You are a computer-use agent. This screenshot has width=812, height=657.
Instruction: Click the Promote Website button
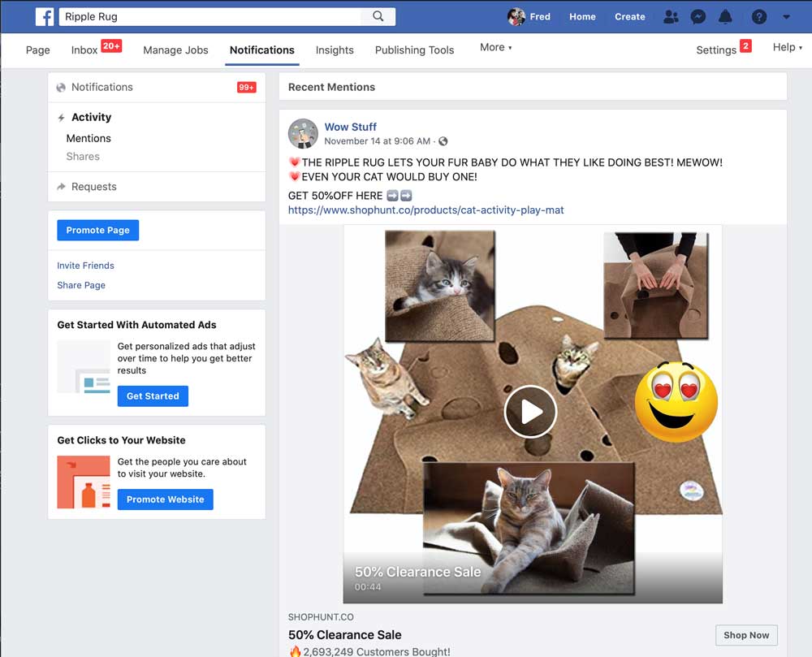click(165, 499)
